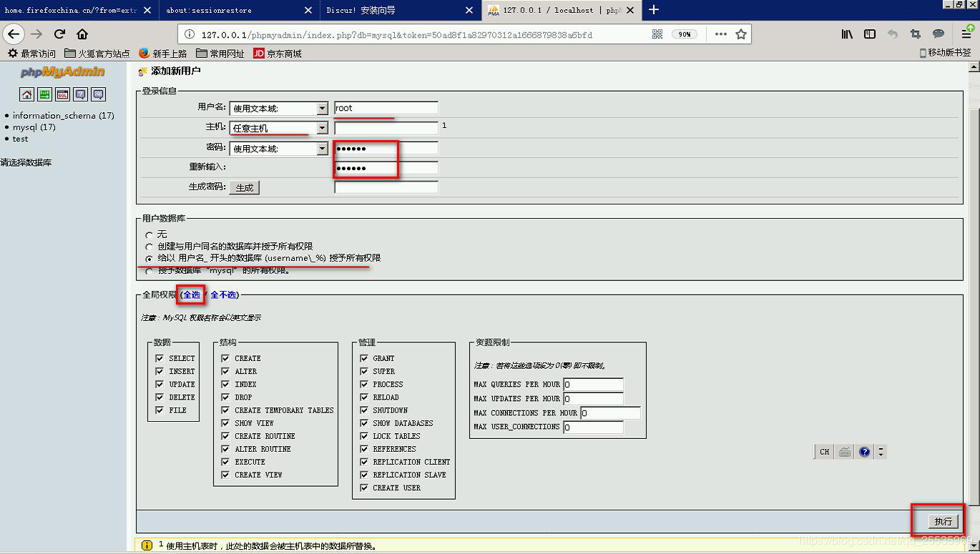Click the chat bubble icon in toolbar
Screen dimensions: 980x554
pos(939,34)
